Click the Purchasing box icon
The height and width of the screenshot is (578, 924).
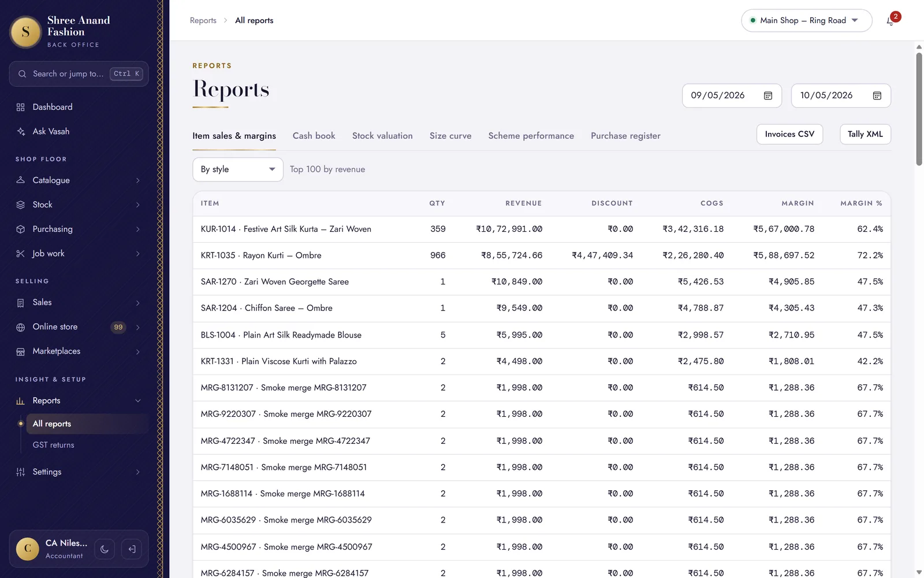21,229
